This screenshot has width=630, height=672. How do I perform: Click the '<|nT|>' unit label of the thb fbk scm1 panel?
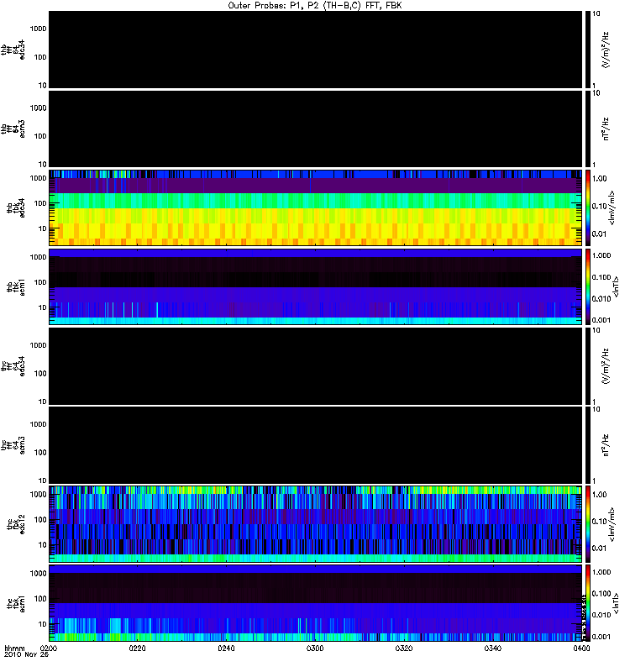(x=617, y=286)
